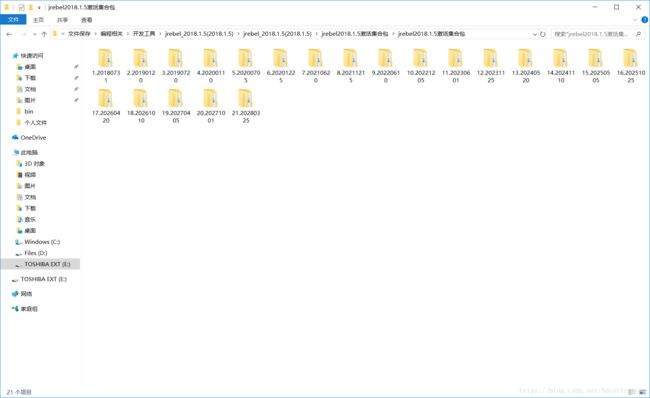This screenshot has height=398, width=650.
Task: Open 桌面 under Quick access
Action: tap(30, 67)
